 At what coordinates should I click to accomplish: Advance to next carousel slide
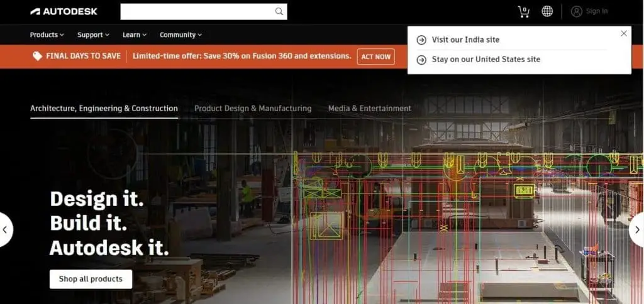[637, 230]
